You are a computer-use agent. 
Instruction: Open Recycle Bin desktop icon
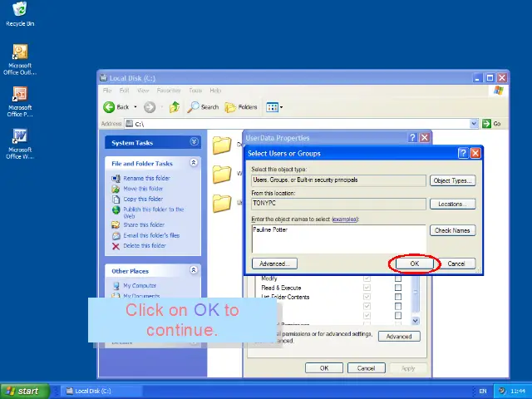click(19, 11)
